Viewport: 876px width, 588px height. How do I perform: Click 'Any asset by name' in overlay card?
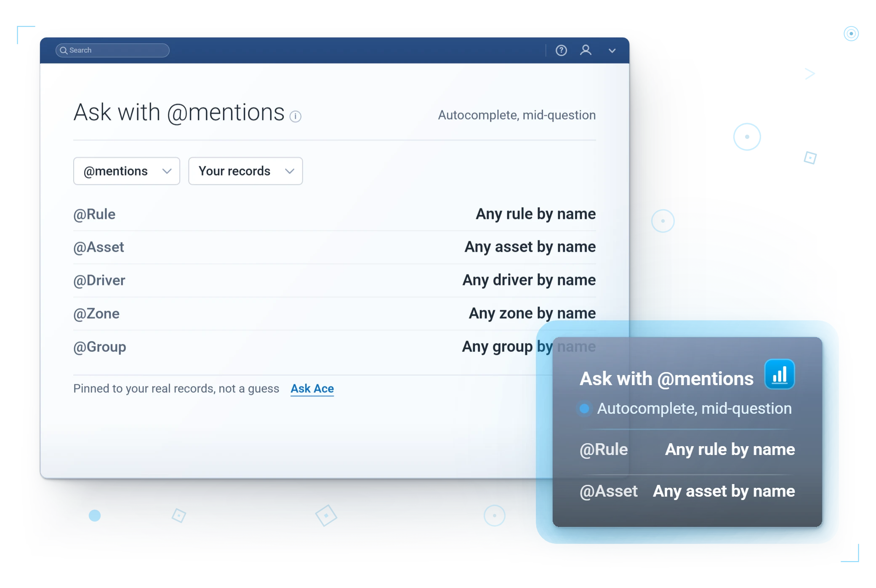[x=724, y=491]
